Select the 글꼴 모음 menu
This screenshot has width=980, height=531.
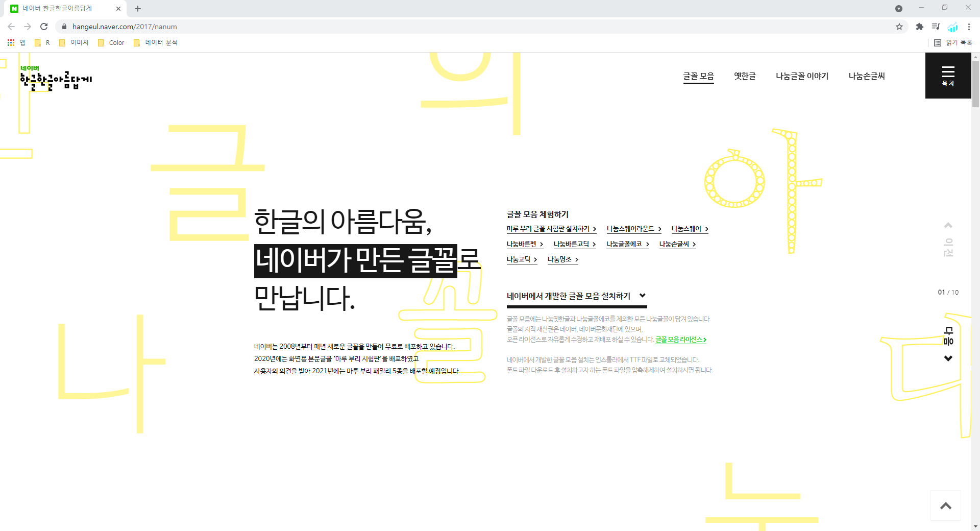click(x=699, y=76)
